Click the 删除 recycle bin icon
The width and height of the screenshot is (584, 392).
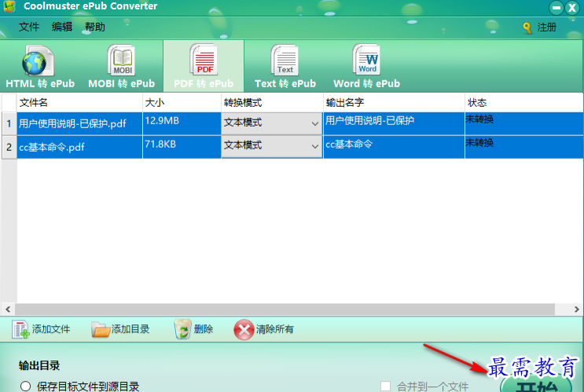tap(183, 328)
